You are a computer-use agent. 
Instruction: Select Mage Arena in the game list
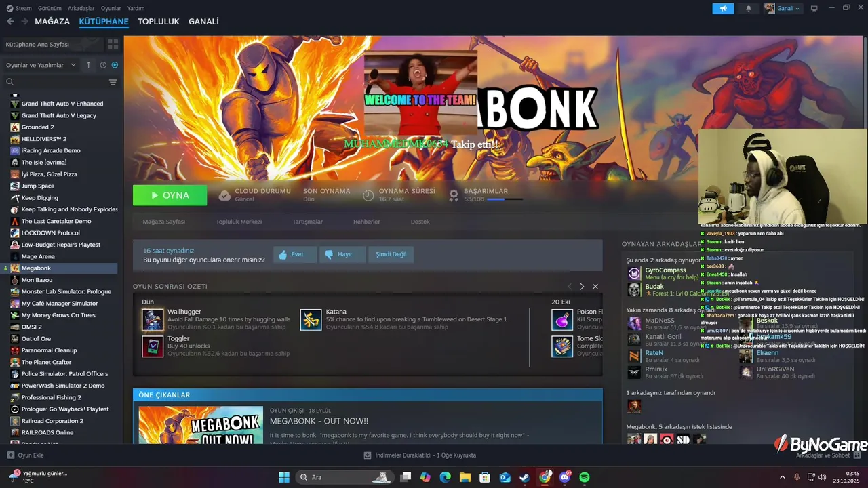click(60, 257)
